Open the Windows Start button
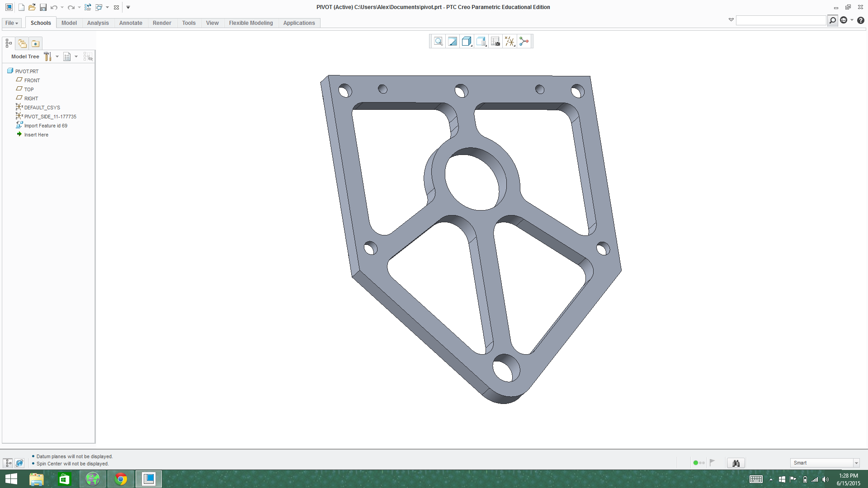 click(x=11, y=479)
